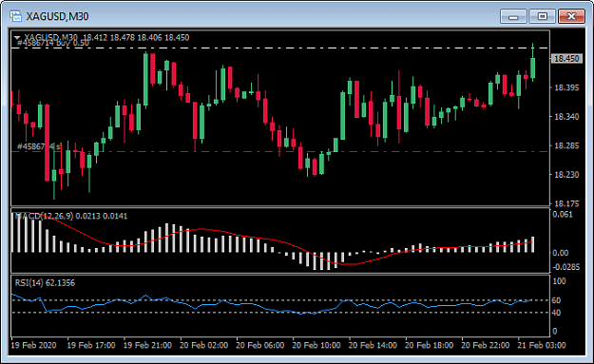Click the 18.230 price scale value

(x=566, y=175)
